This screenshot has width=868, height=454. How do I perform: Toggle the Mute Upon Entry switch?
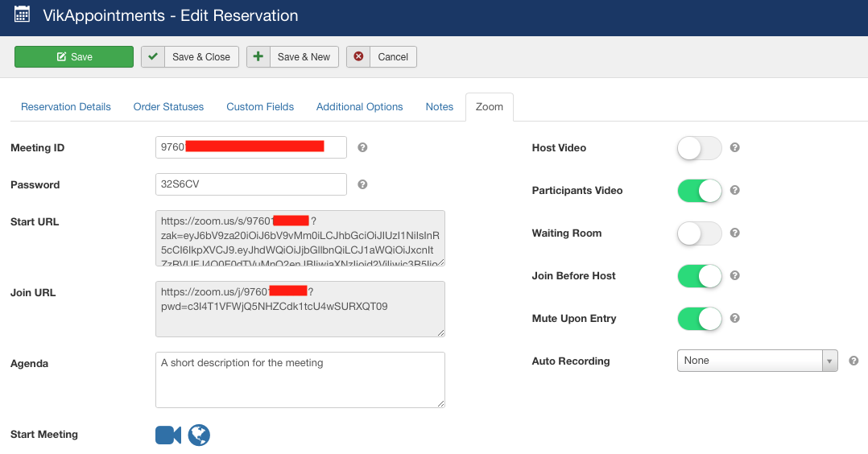(x=700, y=319)
